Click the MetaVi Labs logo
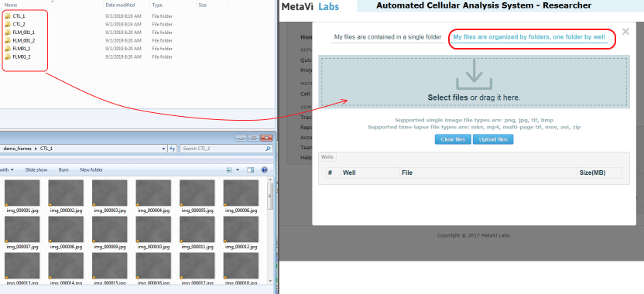The height and width of the screenshot is (294, 644). 310,6
